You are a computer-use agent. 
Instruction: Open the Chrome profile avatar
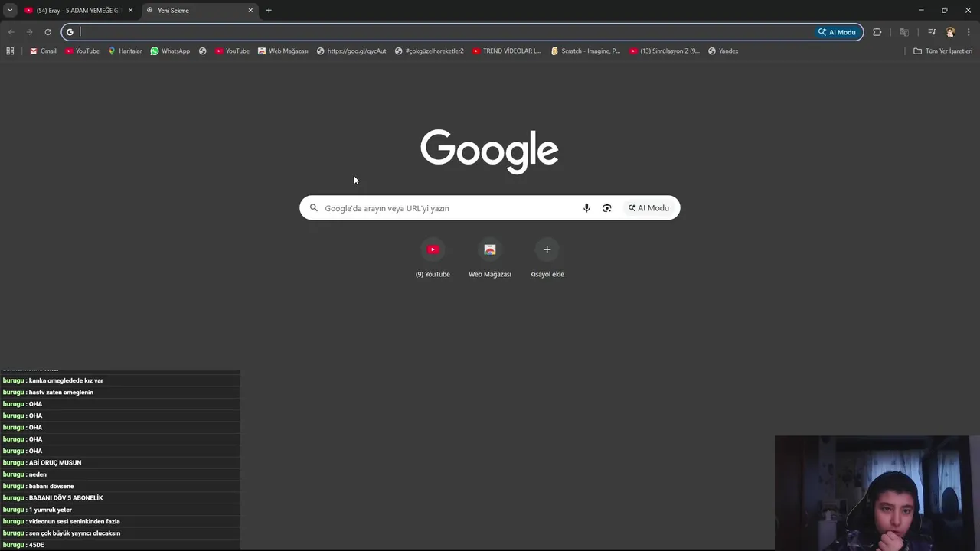click(x=950, y=32)
